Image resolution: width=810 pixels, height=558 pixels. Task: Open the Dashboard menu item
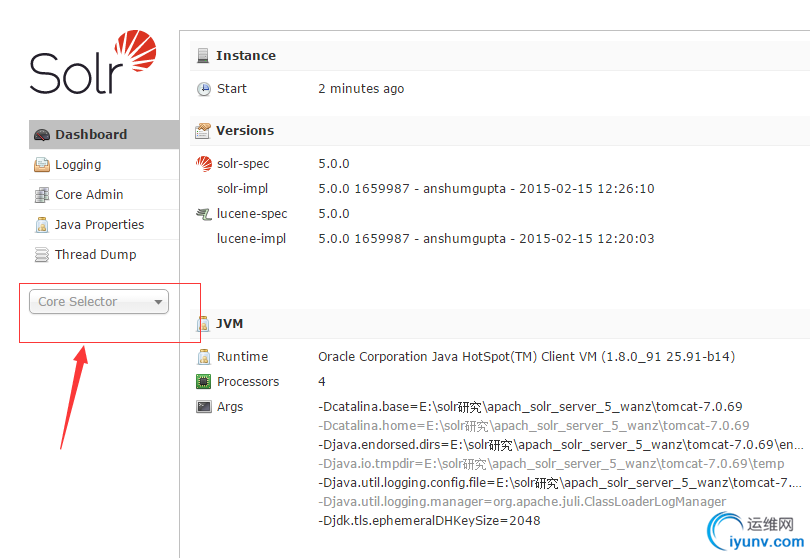(x=104, y=134)
